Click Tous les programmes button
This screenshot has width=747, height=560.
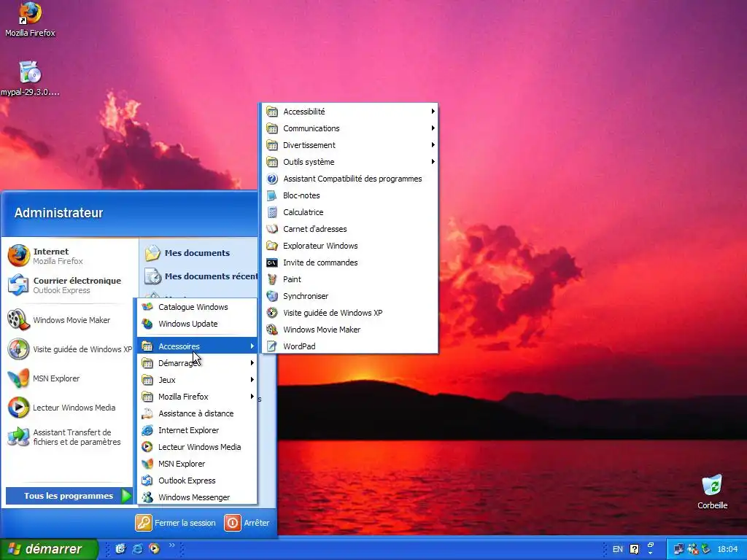point(69,496)
